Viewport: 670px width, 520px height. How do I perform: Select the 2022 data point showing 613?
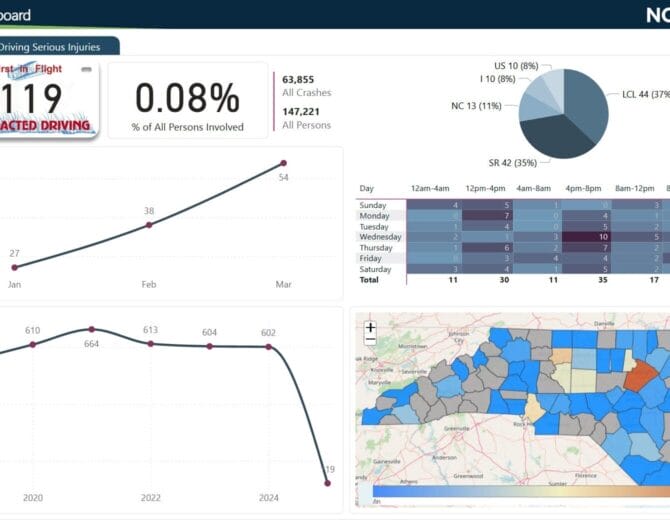[151, 343]
